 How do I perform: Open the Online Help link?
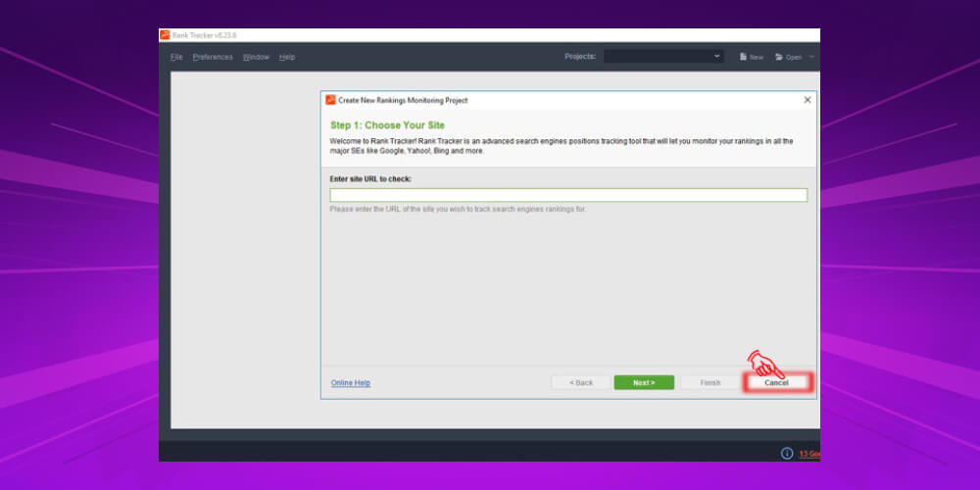pyautogui.click(x=351, y=382)
